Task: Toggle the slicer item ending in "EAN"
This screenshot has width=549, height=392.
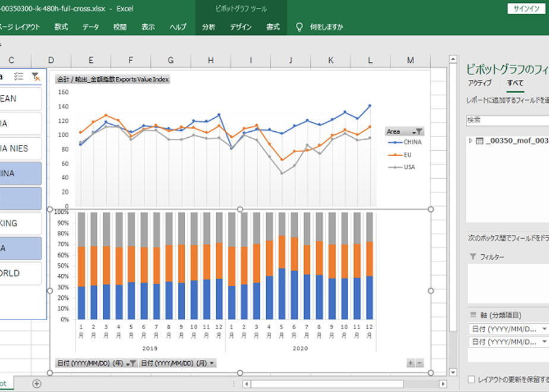Action: (x=20, y=99)
